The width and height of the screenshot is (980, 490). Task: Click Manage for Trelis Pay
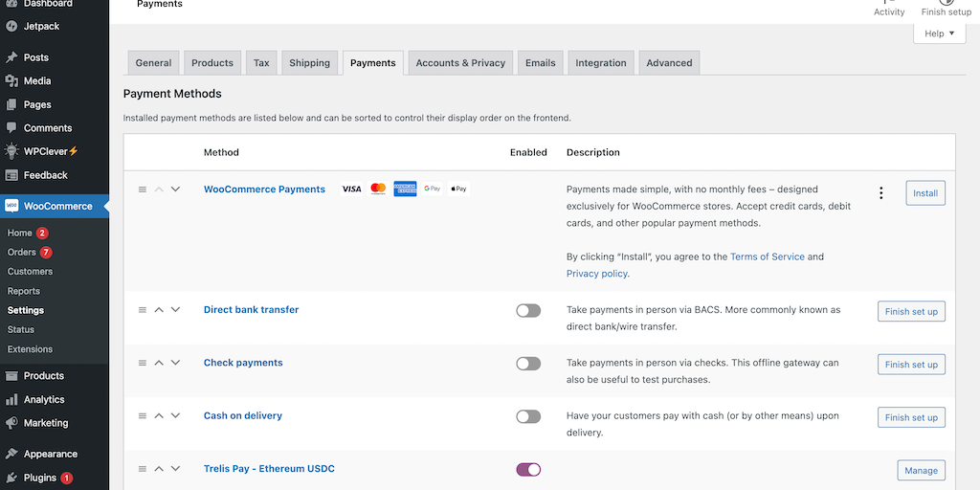[921, 471]
